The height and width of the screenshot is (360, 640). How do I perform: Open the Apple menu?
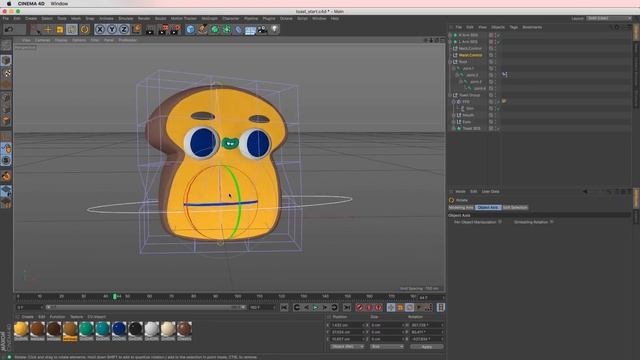pyautogui.click(x=9, y=4)
